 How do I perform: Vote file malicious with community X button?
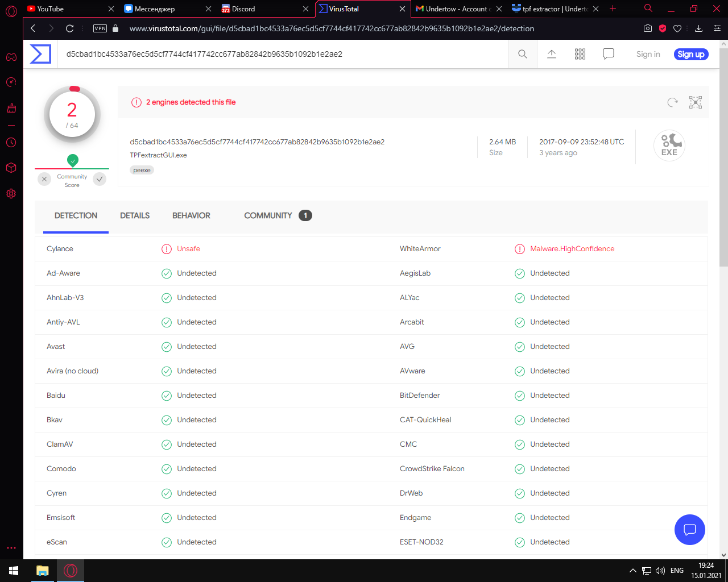click(44, 179)
